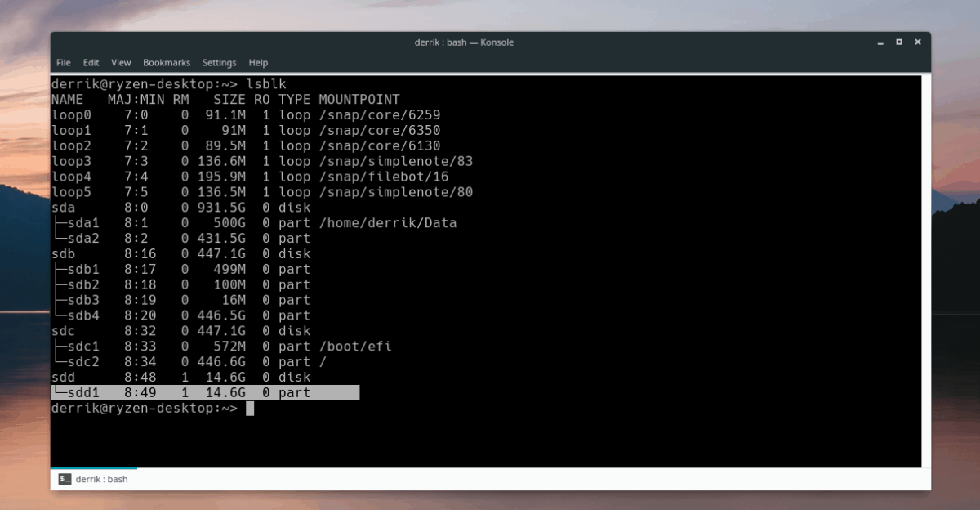Click the terminal vertical scrollbar

pyautogui.click(x=926, y=271)
